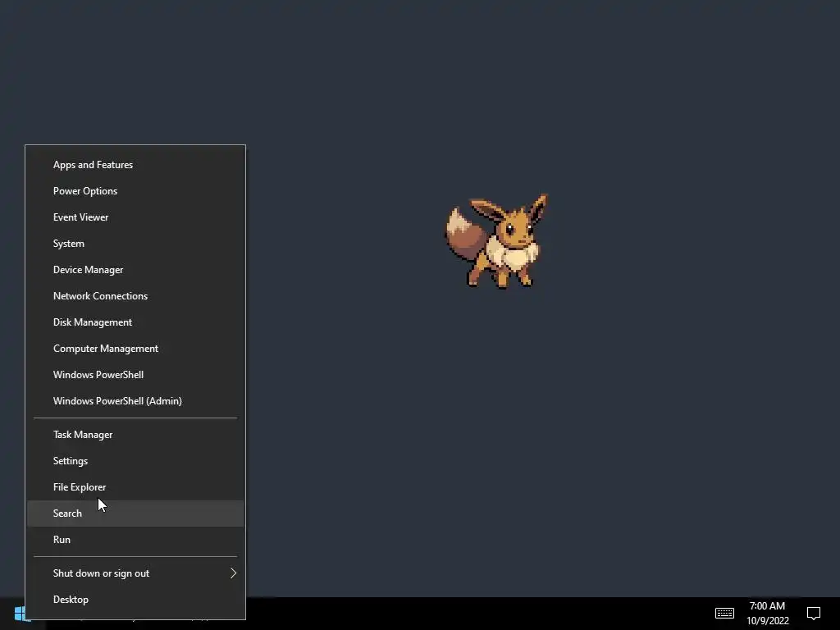Launch File Explorer
840x630 pixels.
pyautogui.click(x=135, y=487)
